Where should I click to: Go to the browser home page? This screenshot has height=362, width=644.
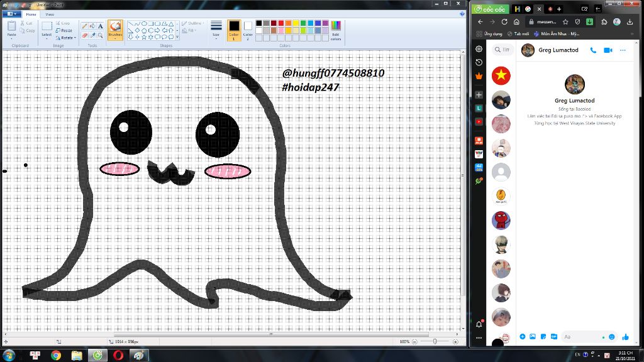point(517,22)
